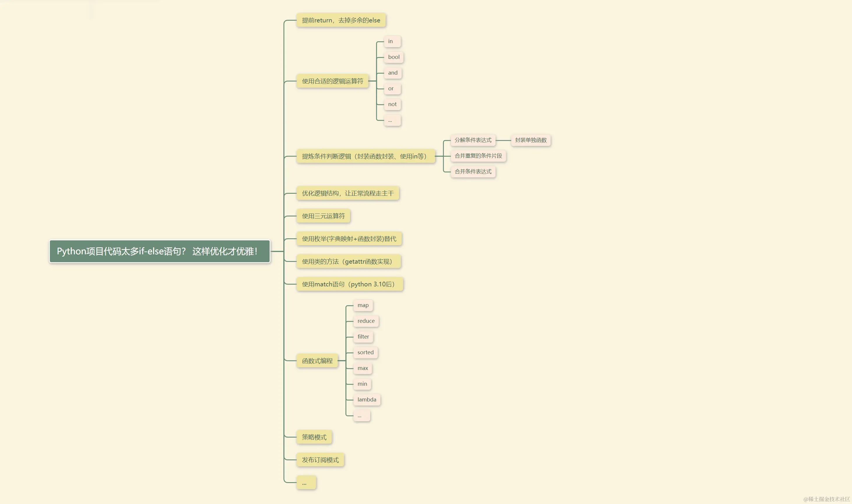This screenshot has height=504, width=852.
Task: Click the 提前return node
Action: [341, 20]
